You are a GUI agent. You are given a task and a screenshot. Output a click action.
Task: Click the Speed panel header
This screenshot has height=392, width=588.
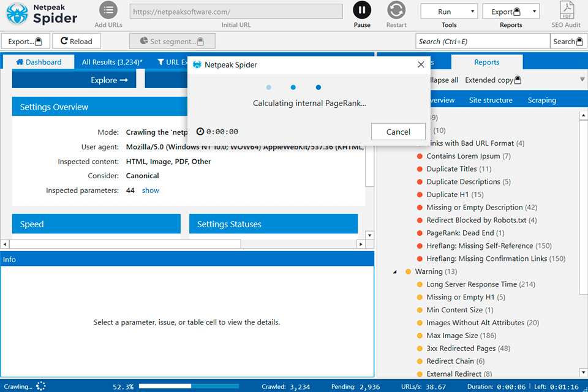[x=96, y=224]
